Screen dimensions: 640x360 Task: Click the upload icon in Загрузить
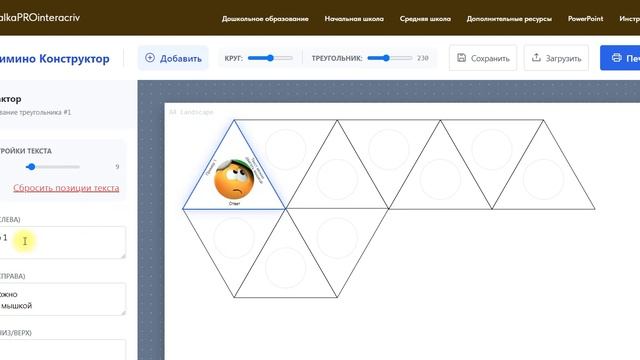(x=536, y=58)
